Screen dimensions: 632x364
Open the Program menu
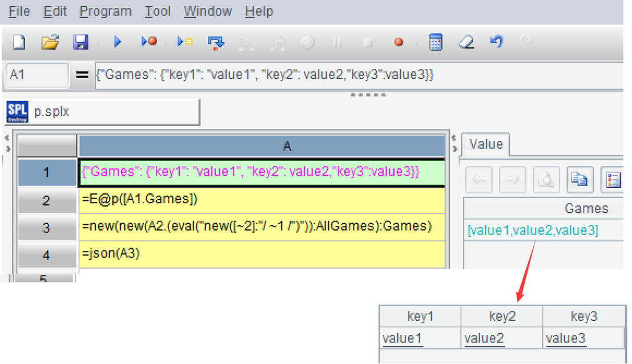tap(105, 11)
